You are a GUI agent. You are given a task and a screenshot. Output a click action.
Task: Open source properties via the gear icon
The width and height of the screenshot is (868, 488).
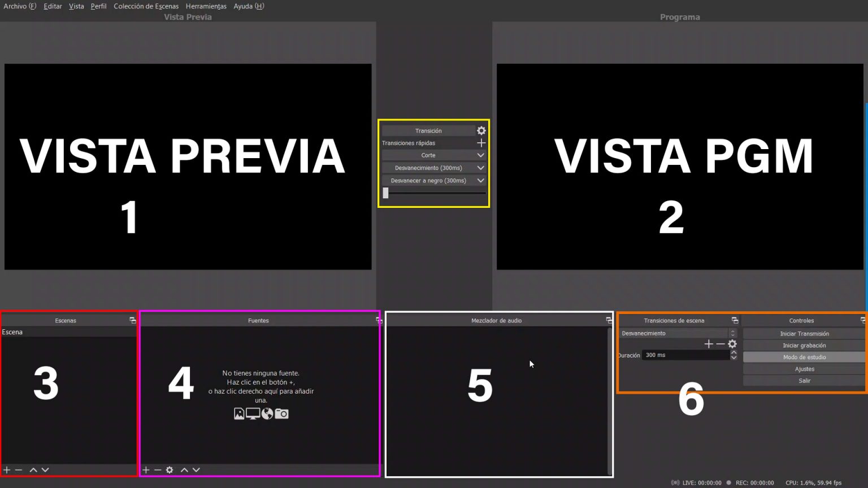click(x=170, y=469)
